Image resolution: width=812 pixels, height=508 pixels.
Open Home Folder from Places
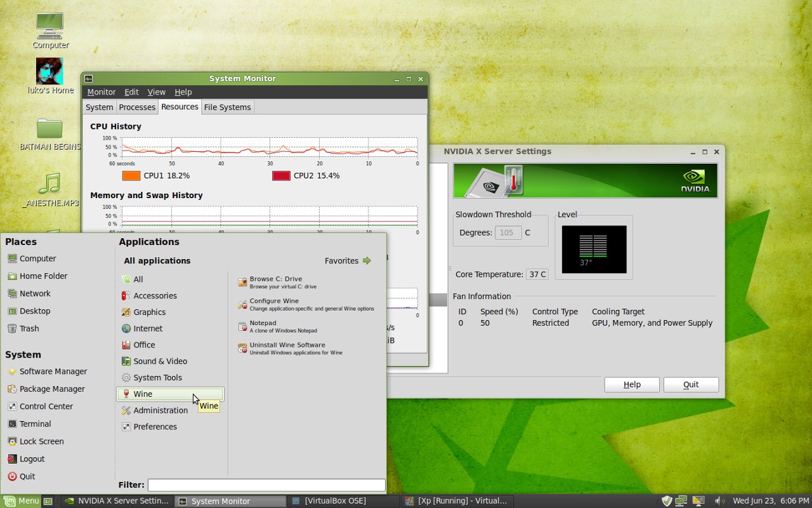[x=37, y=276]
